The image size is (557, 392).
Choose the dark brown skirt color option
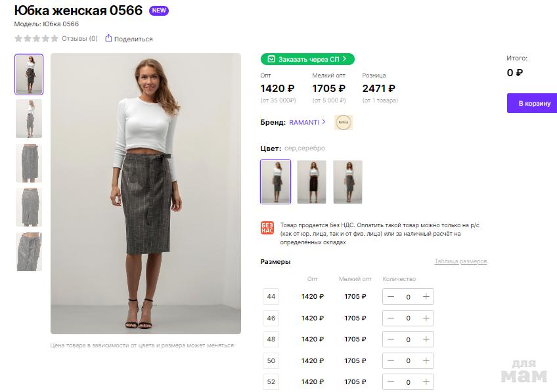click(311, 182)
